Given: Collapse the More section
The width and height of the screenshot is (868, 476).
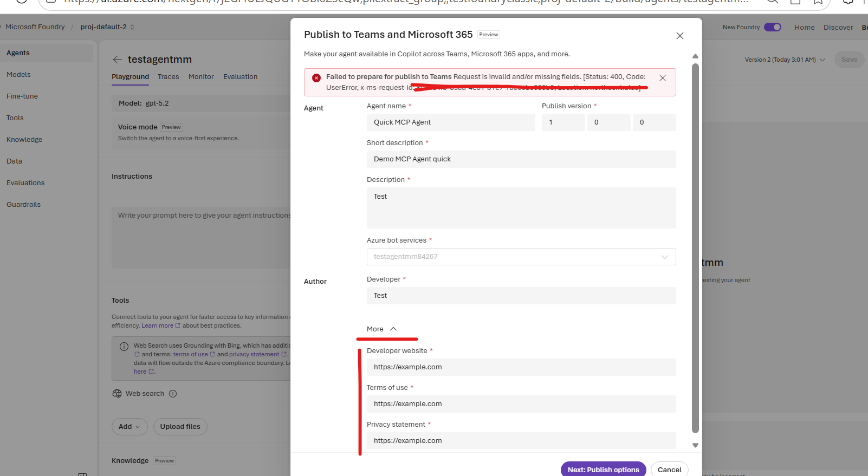Looking at the screenshot, I should click(382, 329).
